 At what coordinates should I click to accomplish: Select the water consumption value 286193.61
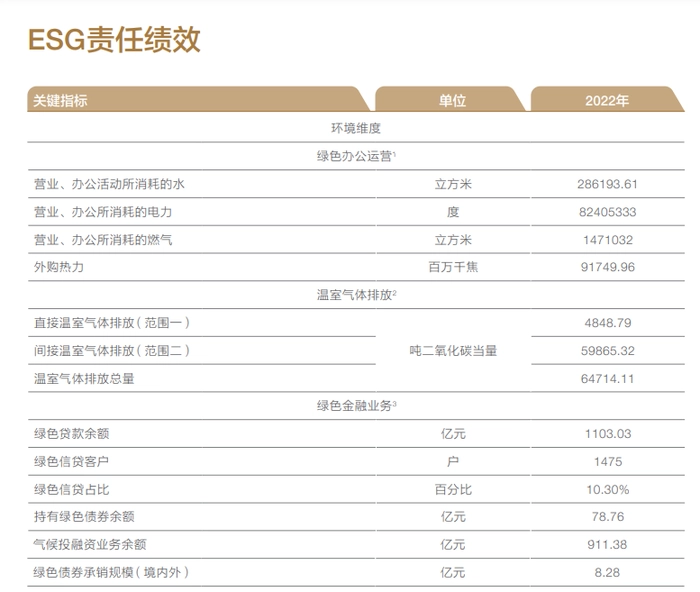607,184
